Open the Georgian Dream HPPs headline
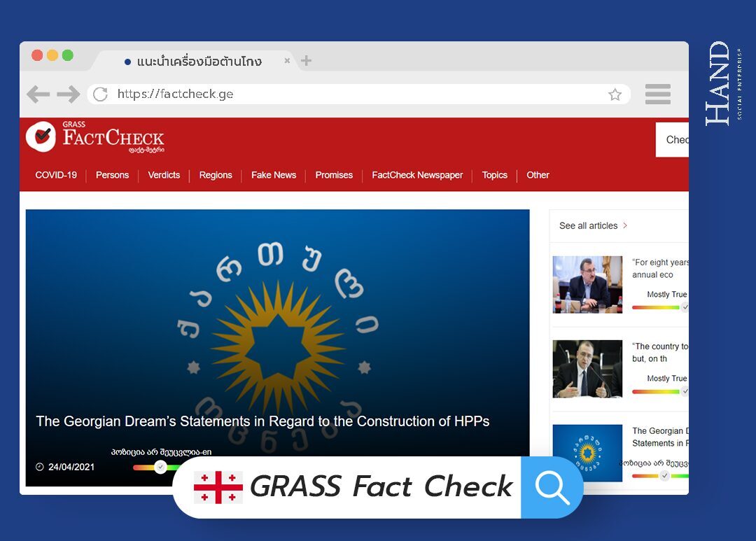 click(262, 421)
